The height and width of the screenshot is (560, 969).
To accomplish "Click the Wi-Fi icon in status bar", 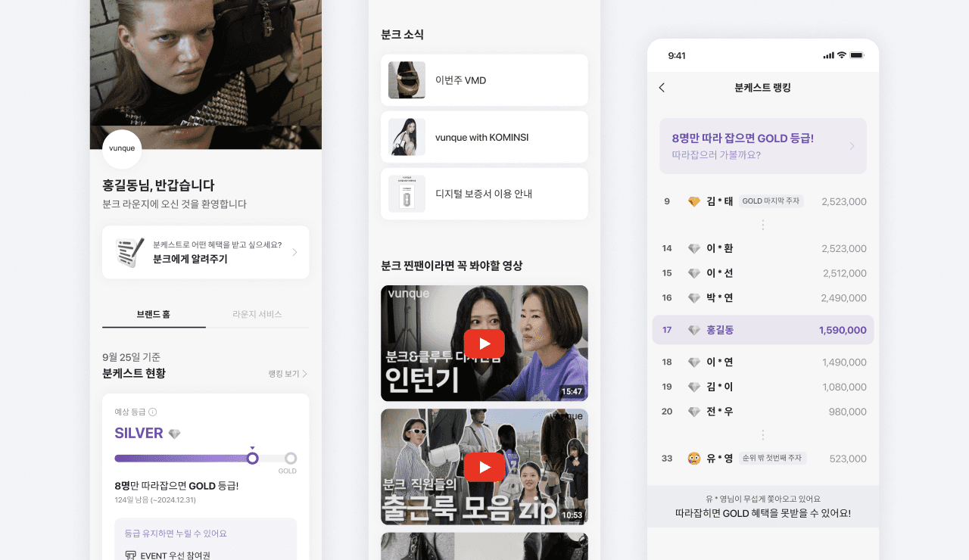I will 841,56.
